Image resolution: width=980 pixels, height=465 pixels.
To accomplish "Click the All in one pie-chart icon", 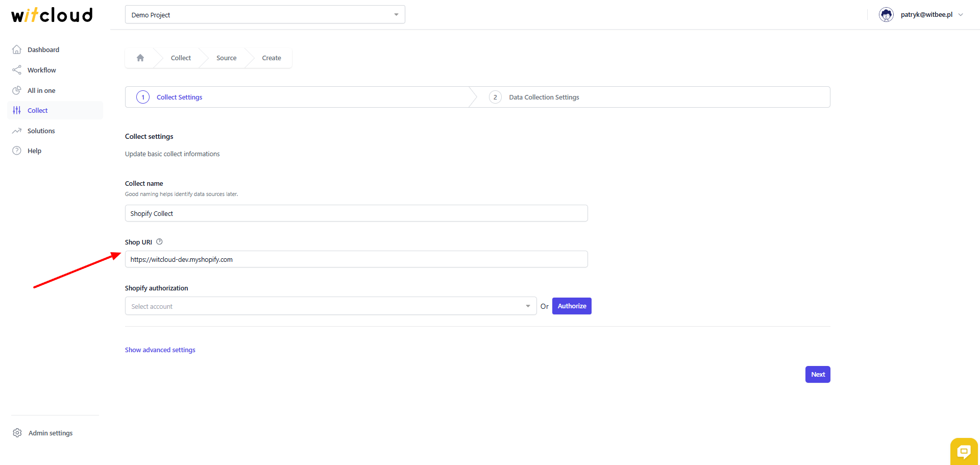I will click(x=17, y=90).
